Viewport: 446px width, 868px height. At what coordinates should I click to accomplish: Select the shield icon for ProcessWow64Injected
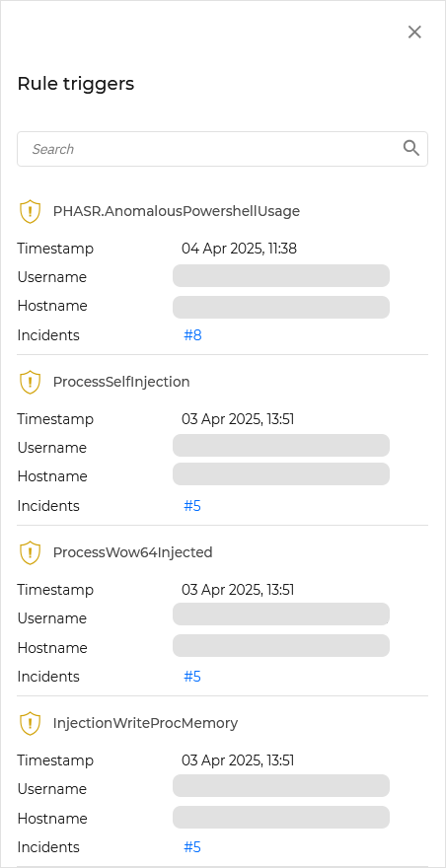30,552
